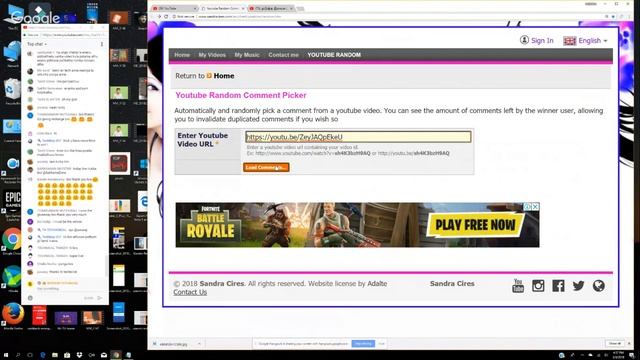Open File Explorer from the taskbar

pos(55,355)
